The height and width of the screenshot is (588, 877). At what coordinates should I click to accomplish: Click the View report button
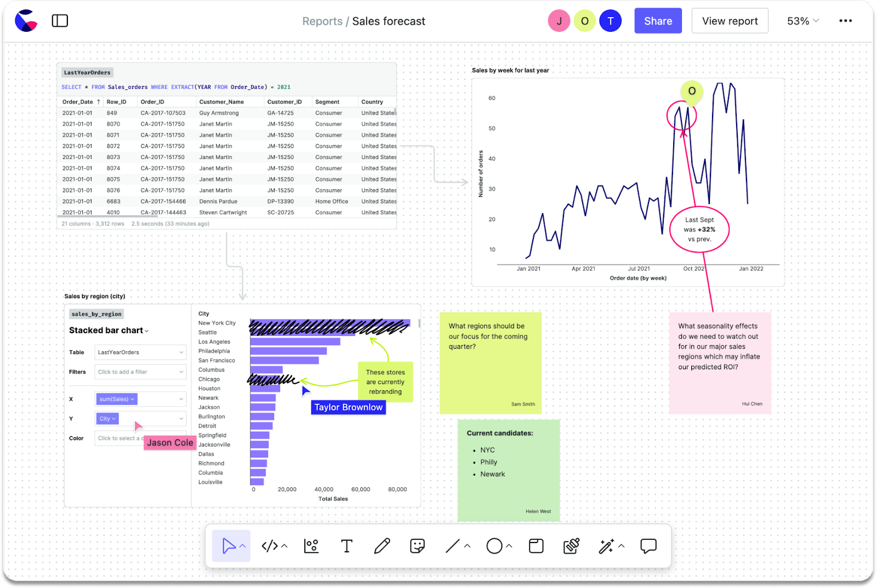click(730, 21)
